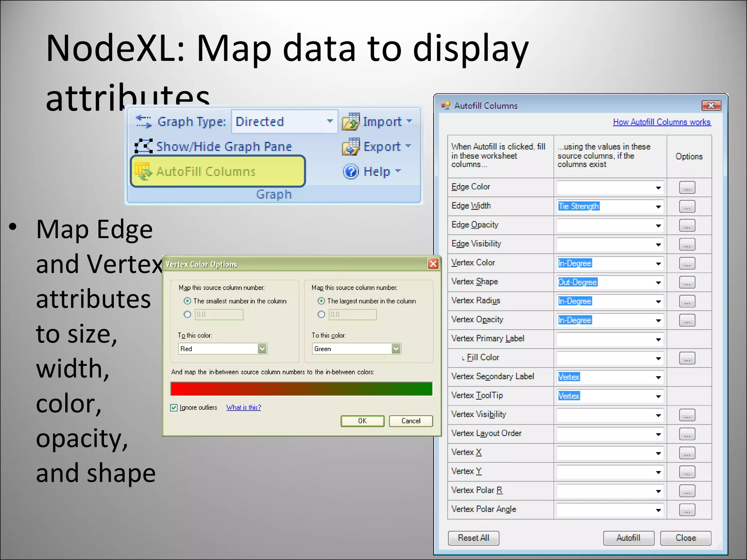Click Show/Hide Graph Pane

(x=213, y=146)
